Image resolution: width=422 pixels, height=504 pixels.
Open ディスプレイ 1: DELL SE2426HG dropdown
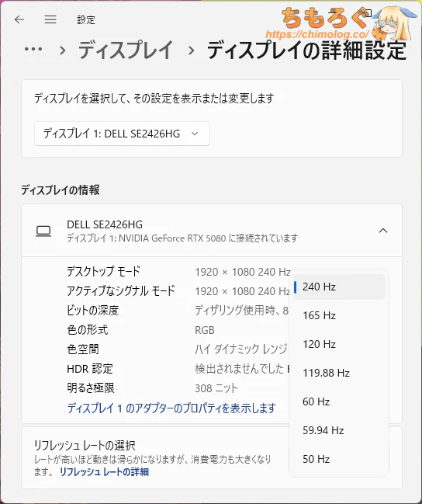click(x=122, y=134)
